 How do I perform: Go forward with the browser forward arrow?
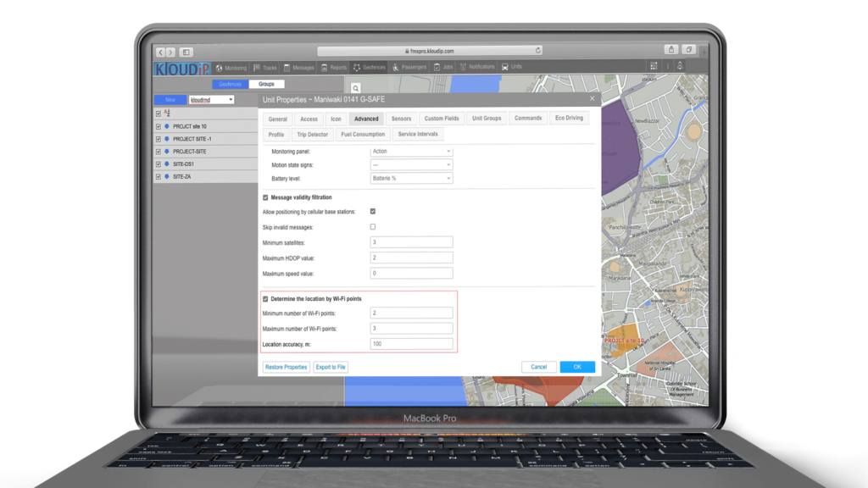[x=170, y=52]
